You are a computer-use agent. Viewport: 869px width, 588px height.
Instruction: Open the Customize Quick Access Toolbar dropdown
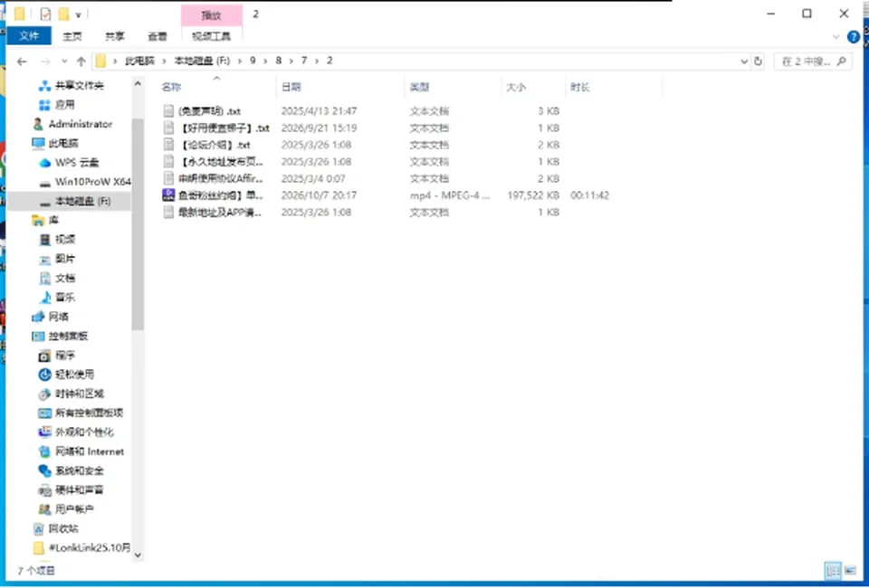(78, 14)
